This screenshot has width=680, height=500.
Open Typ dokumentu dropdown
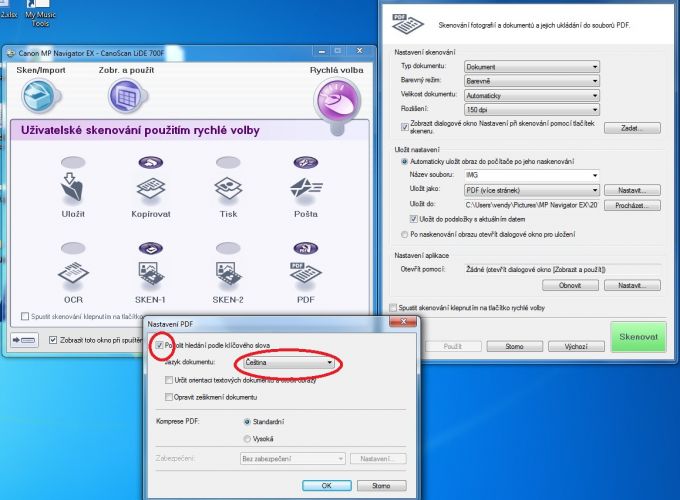coord(532,67)
